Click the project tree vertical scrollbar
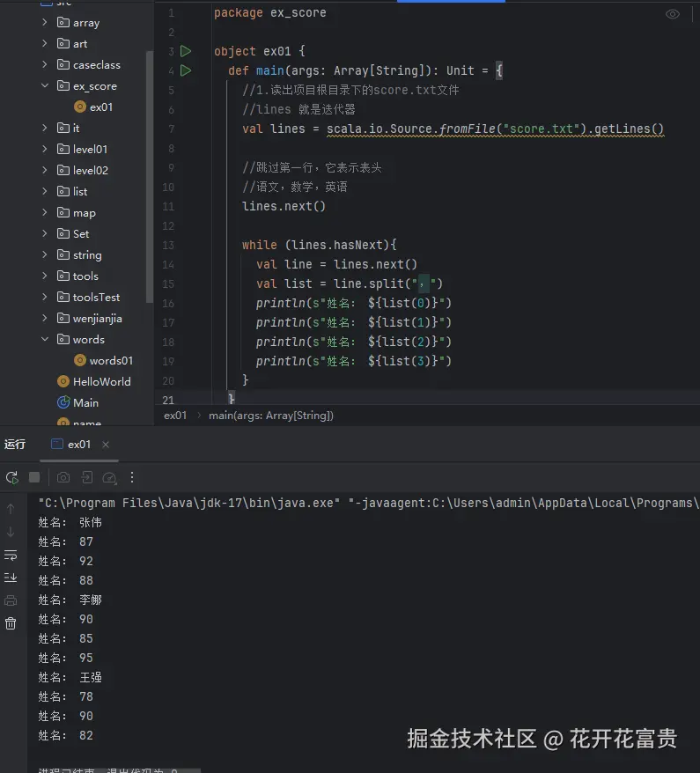The image size is (700, 773). [x=150, y=176]
